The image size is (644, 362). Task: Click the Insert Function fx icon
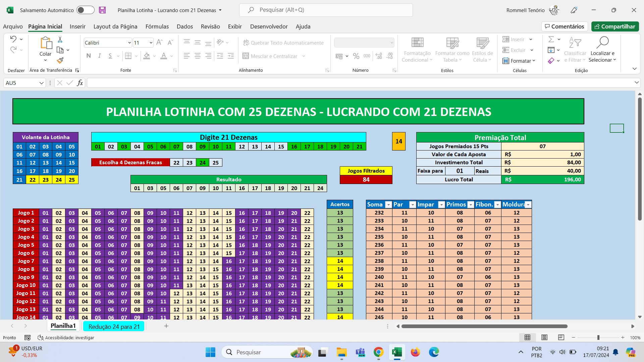(80, 83)
